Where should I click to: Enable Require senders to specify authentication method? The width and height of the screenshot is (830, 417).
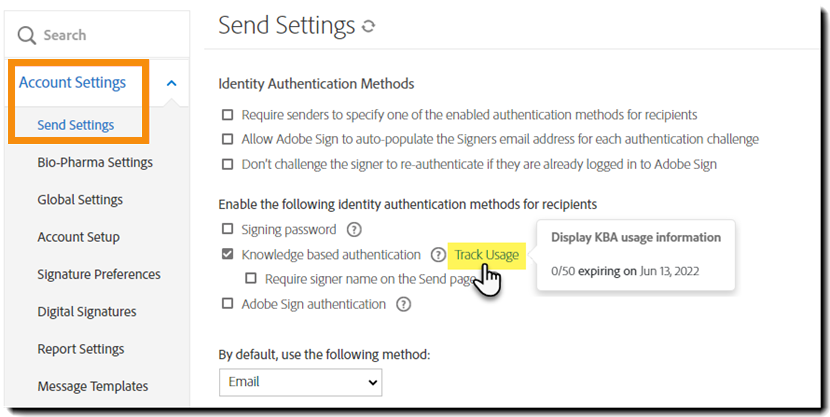click(228, 115)
